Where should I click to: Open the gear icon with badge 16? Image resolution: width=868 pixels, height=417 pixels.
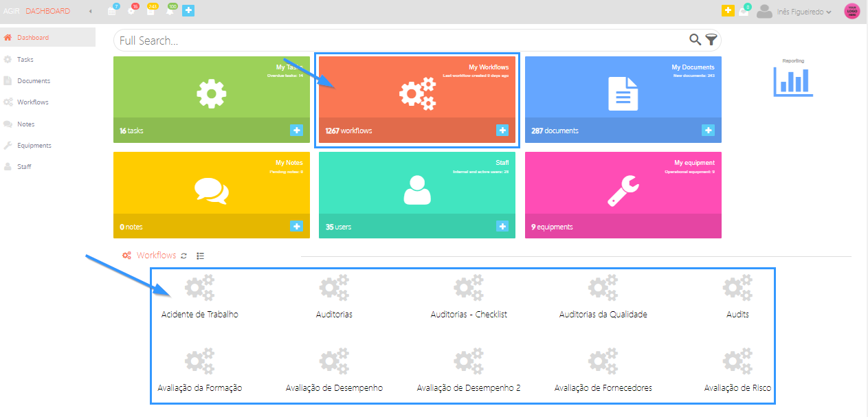click(x=132, y=11)
